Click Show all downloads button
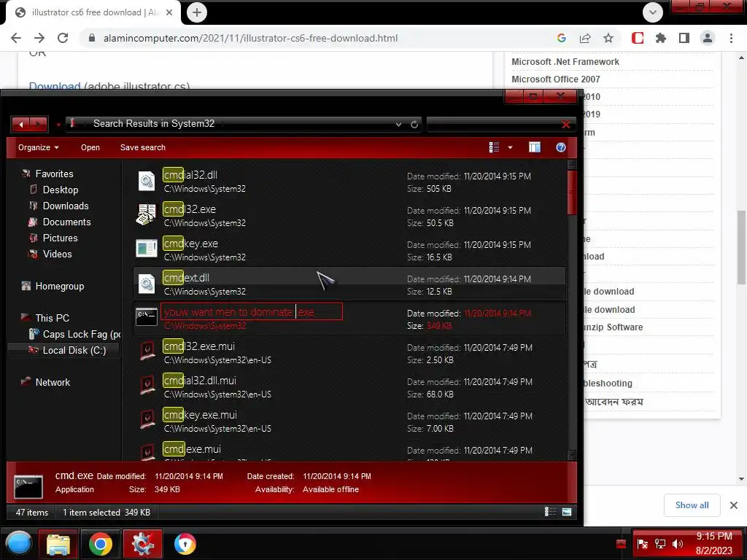The image size is (747, 560). click(x=692, y=505)
